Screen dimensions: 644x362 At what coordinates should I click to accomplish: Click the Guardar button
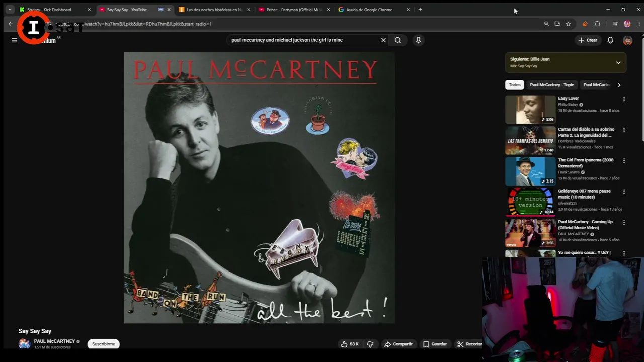(435, 344)
